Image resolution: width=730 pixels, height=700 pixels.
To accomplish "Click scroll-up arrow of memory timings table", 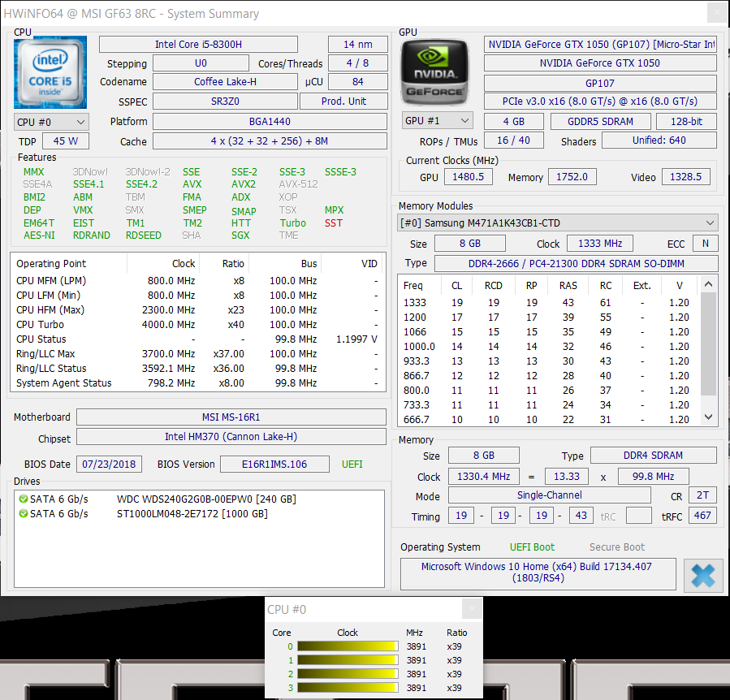I will tap(709, 284).
